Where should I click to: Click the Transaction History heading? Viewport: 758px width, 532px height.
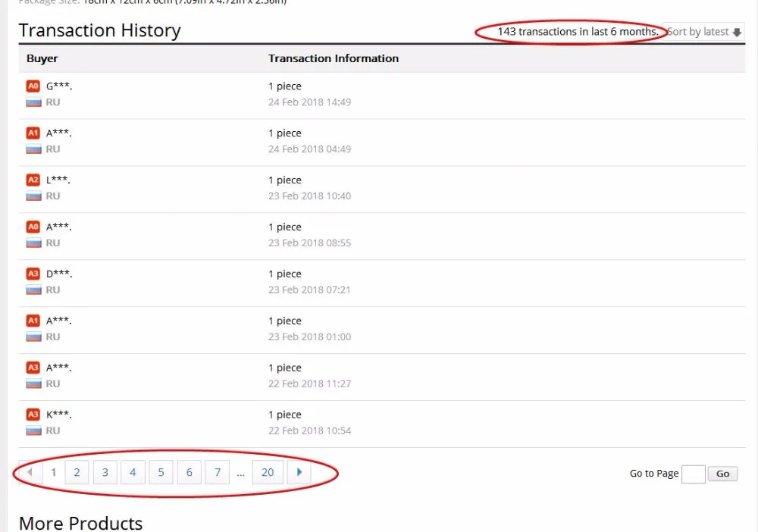[x=99, y=30]
